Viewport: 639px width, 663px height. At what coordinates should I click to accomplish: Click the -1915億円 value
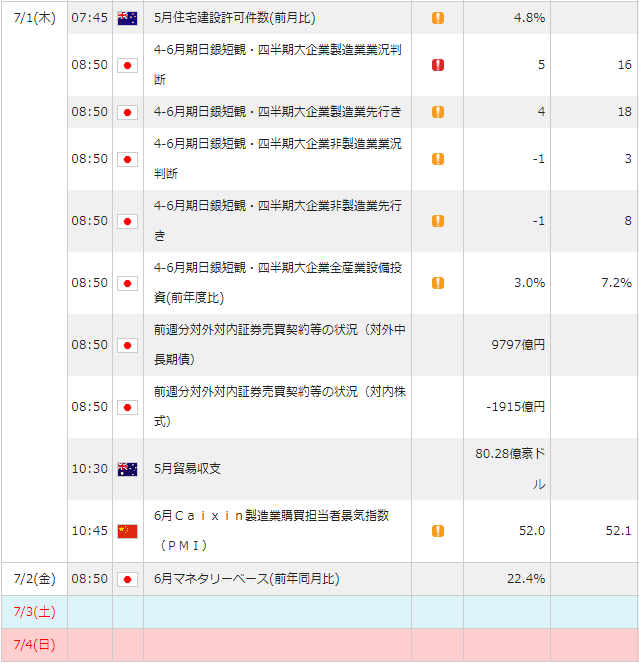(x=516, y=407)
